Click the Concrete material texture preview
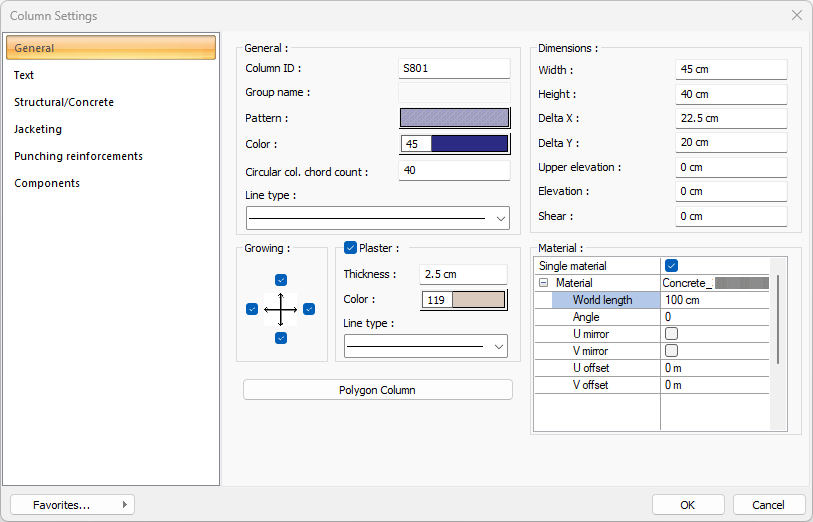The image size is (813, 522). tap(741, 283)
